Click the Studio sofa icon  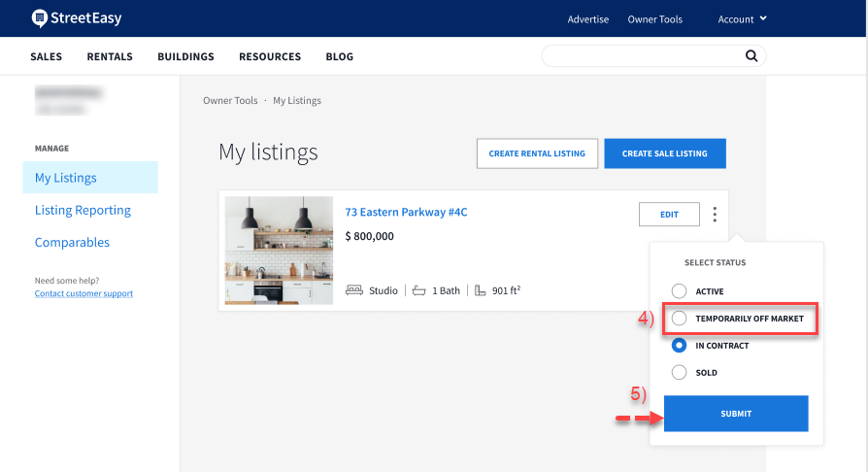(x=354, y=290)
